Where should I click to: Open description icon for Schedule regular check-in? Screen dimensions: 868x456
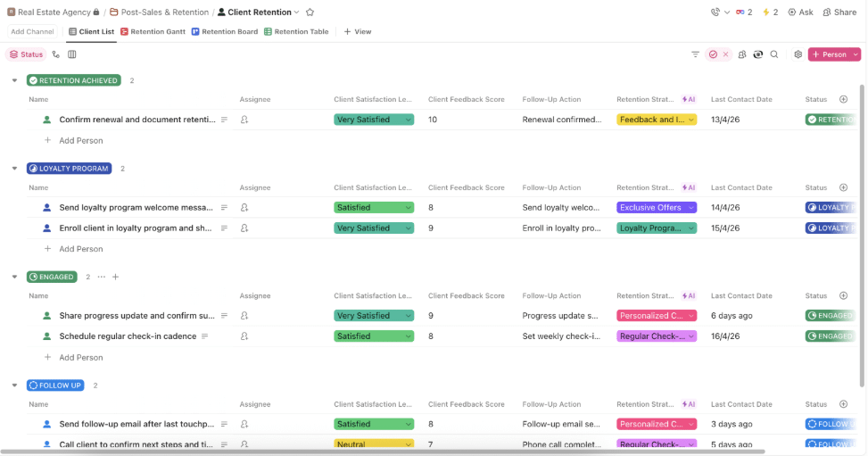(205, 336)
